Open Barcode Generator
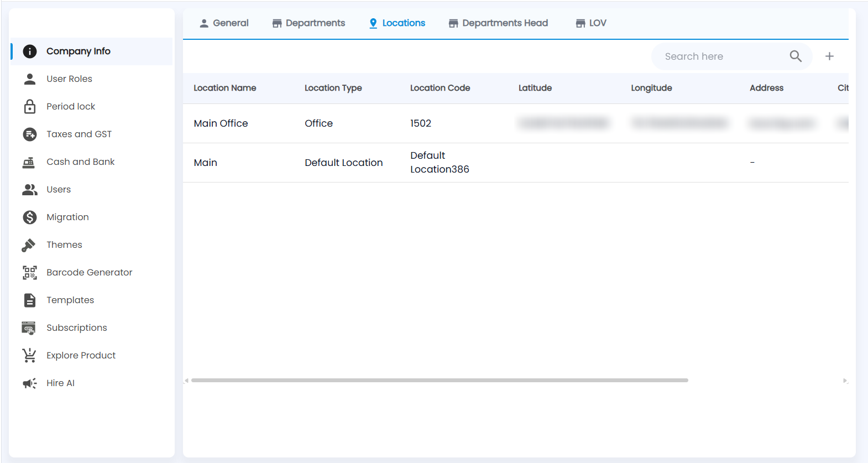 click(x=92, y=273)
